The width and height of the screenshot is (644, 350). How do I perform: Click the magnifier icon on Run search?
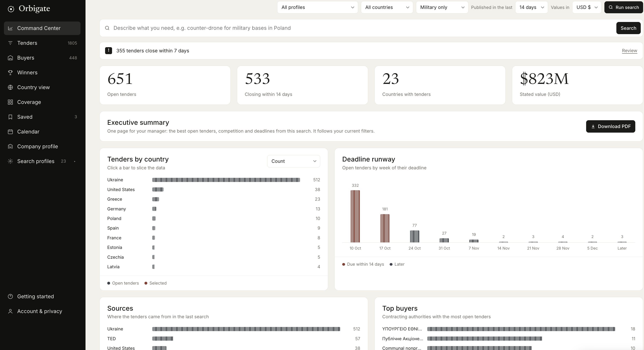coord(610,7)
